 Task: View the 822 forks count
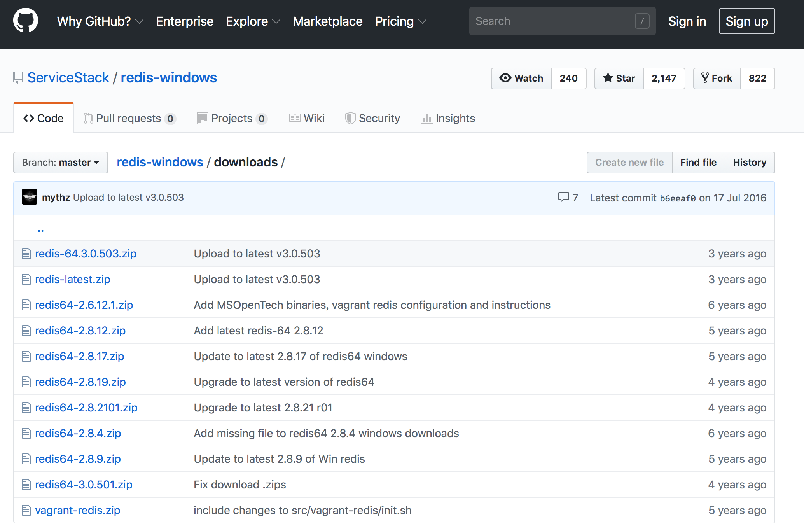[x=758, y=79]
